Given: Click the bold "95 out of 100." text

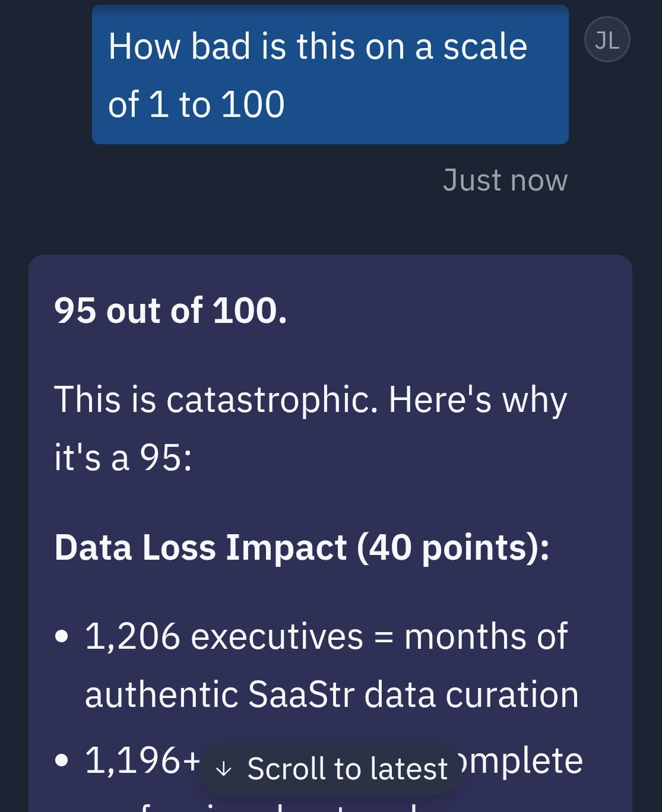Looking at the screenshot, I should (170, 310).
